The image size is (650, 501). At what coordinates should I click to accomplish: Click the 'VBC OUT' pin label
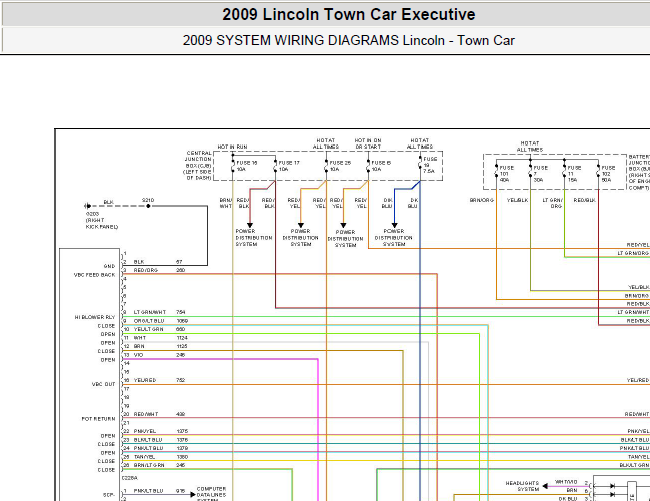point(103,384)
